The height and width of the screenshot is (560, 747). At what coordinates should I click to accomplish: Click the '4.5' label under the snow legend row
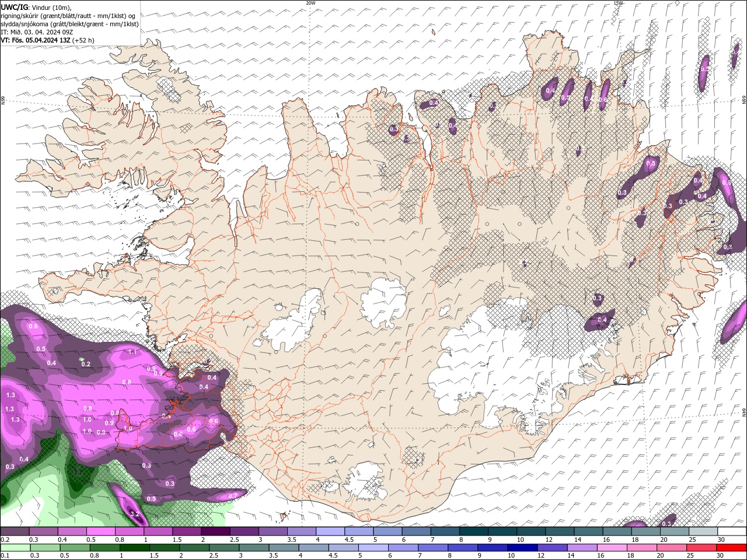click(x=349, y=540)
